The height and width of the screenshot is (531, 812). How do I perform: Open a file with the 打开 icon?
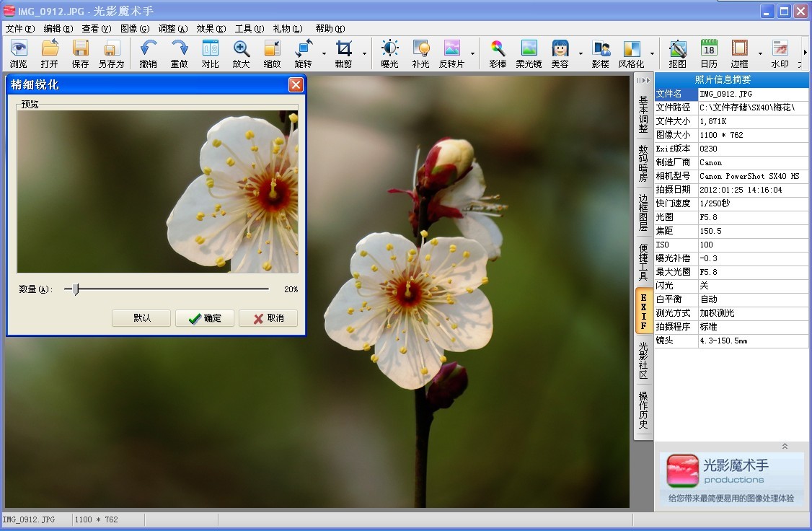50,53
